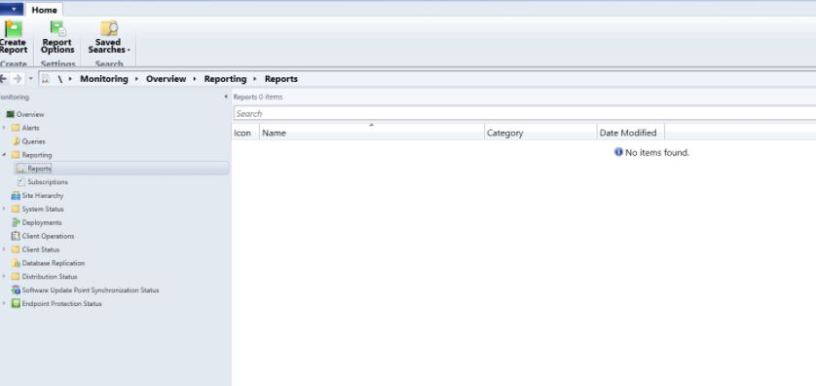Select the Queries label in tree

(34, 141)
